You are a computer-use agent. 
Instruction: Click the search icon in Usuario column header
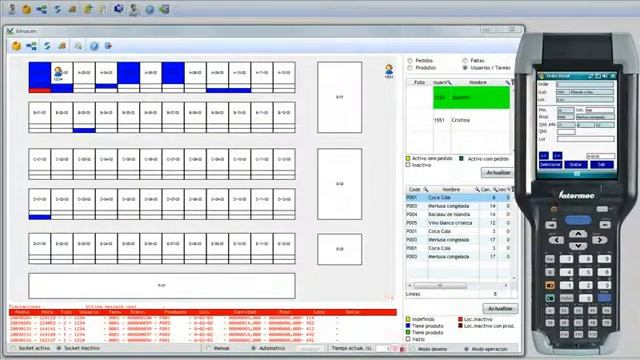449,82
